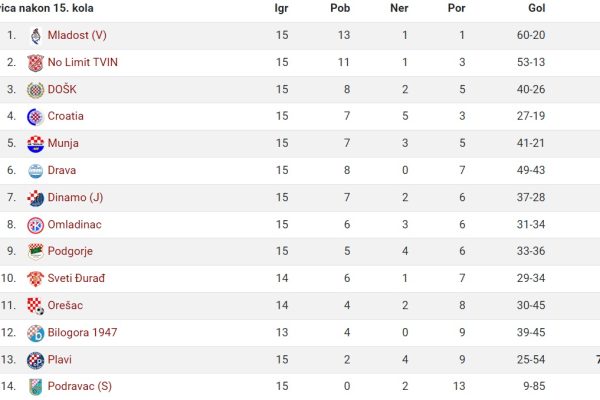Click the Pob column header

(x=340, y=8)
